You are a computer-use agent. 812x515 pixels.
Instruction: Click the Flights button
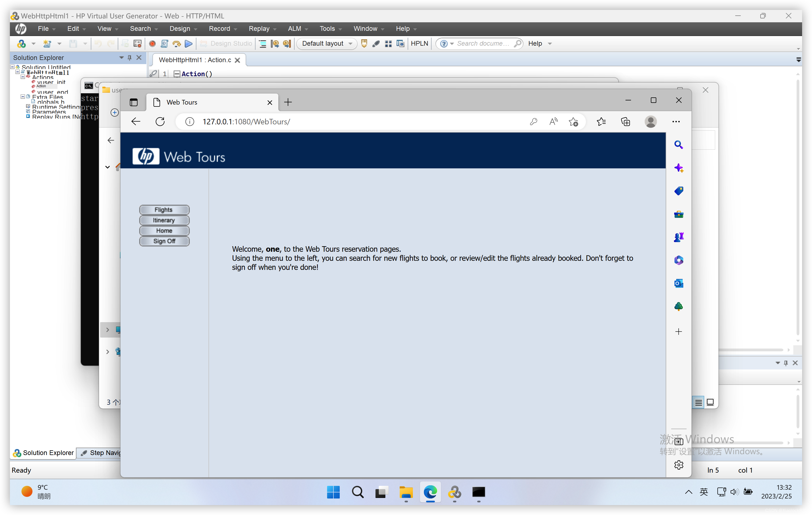(164, 209)
